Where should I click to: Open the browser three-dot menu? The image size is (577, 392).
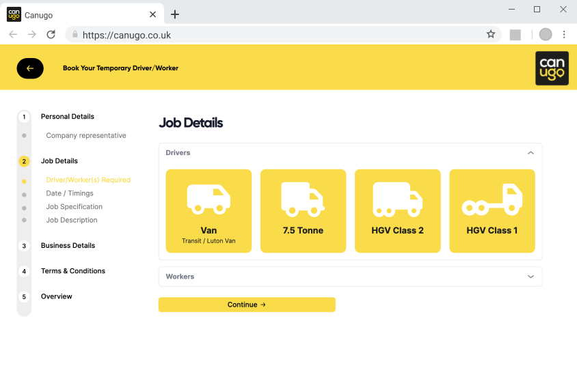coord(564,34)
